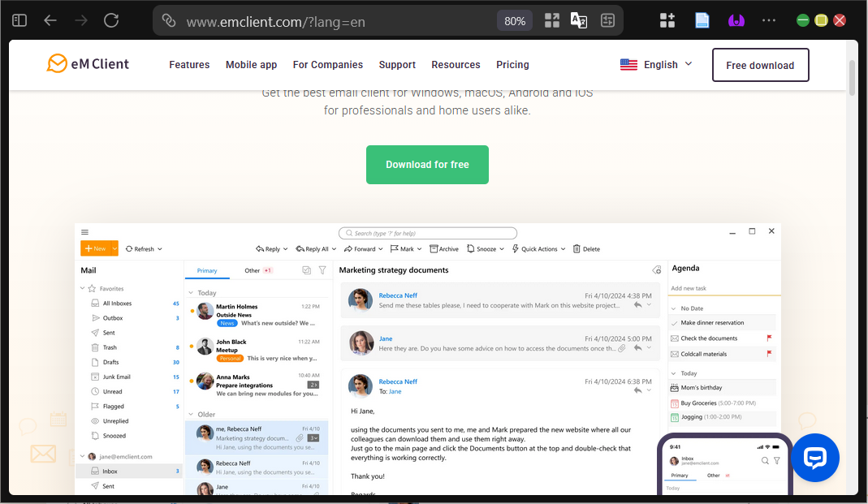The width and height of the screenshot is (868, 504).
Task: Go back to the previous page
Action: [x=50, y=20]
